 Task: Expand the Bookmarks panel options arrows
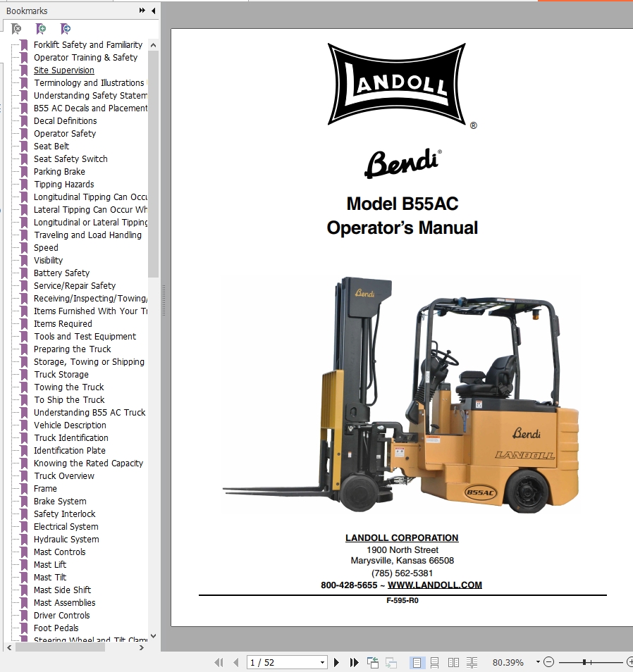(x=142, y=11)
